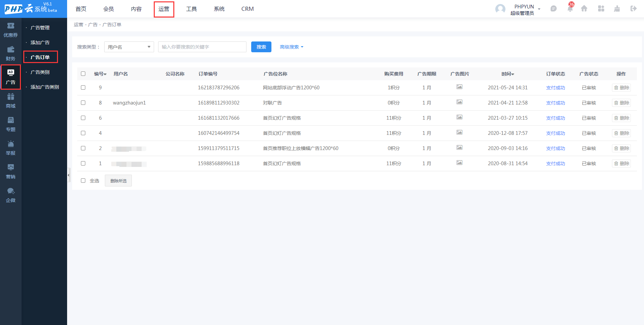
Task: Sort by the 时间 column header
Action: pos(508,74)
